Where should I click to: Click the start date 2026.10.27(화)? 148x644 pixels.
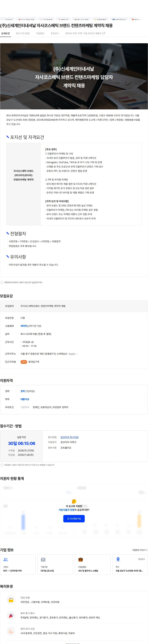pyautogui.click(x=26, y=451)
